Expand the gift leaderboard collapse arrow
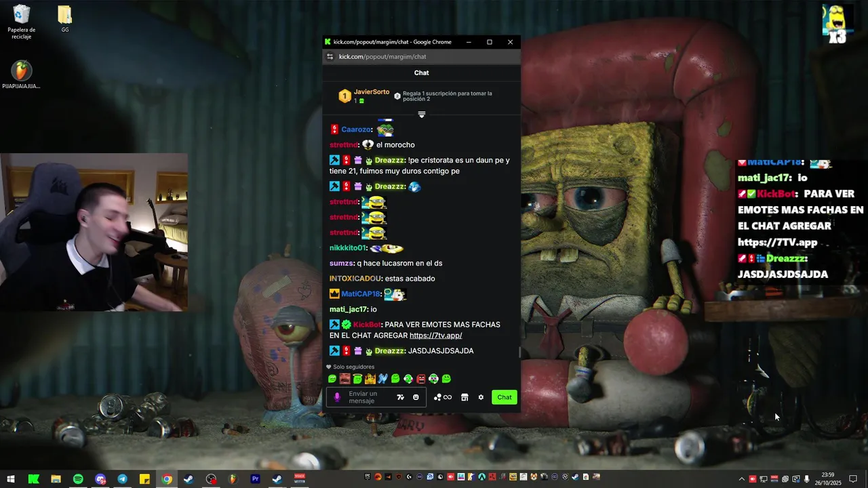 coord(422,115)
